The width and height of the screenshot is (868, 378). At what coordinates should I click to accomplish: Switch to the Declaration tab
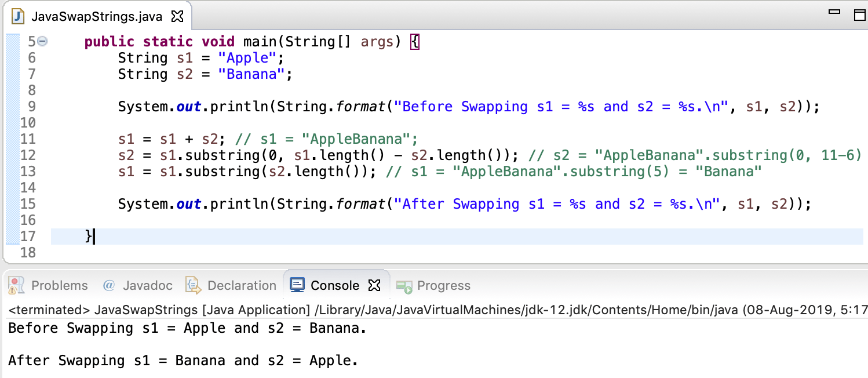click(241, 285)
